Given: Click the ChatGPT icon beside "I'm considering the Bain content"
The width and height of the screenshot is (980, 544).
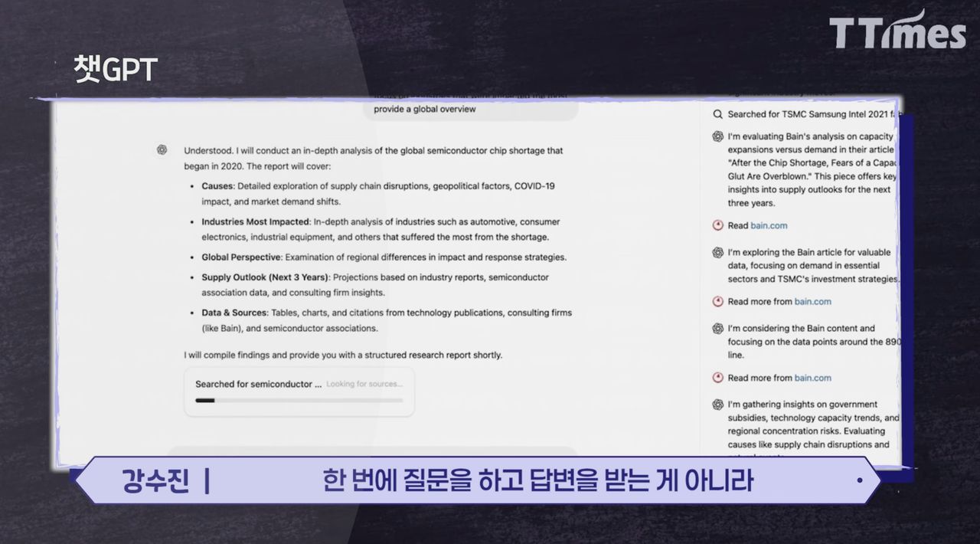Looking at the screenshot, I should pos(717,328).
